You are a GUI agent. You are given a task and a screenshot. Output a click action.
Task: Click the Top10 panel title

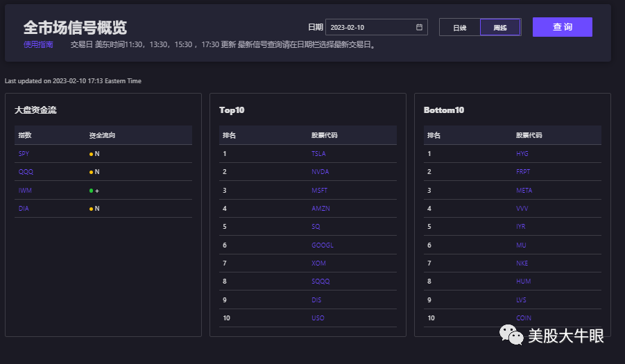(x=232, y=110)
